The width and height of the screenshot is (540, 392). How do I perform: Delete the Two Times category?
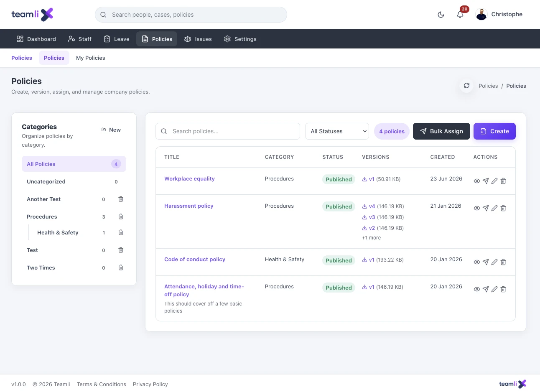click(121, 267)
